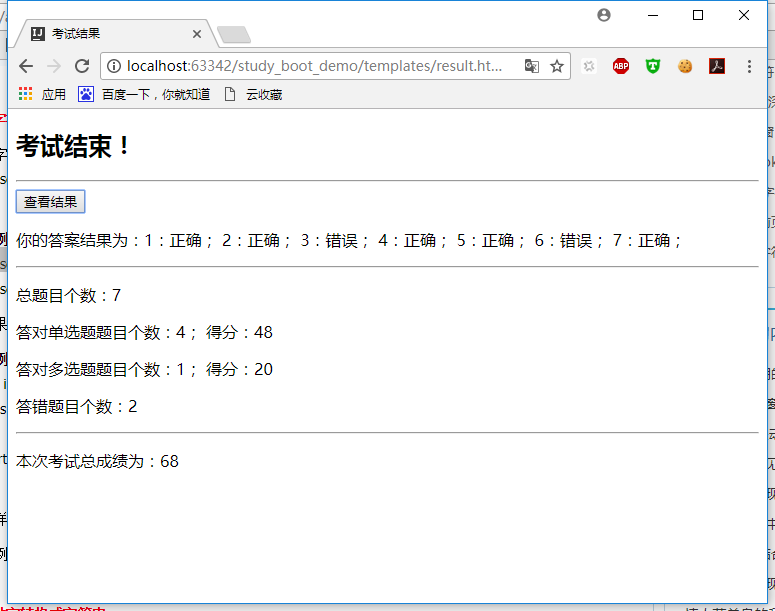The height and width of the screenshot is (611, 775).
Task: Click the line 答对多选题题目个数：1； 得分：20
Action: coord(144,369)
